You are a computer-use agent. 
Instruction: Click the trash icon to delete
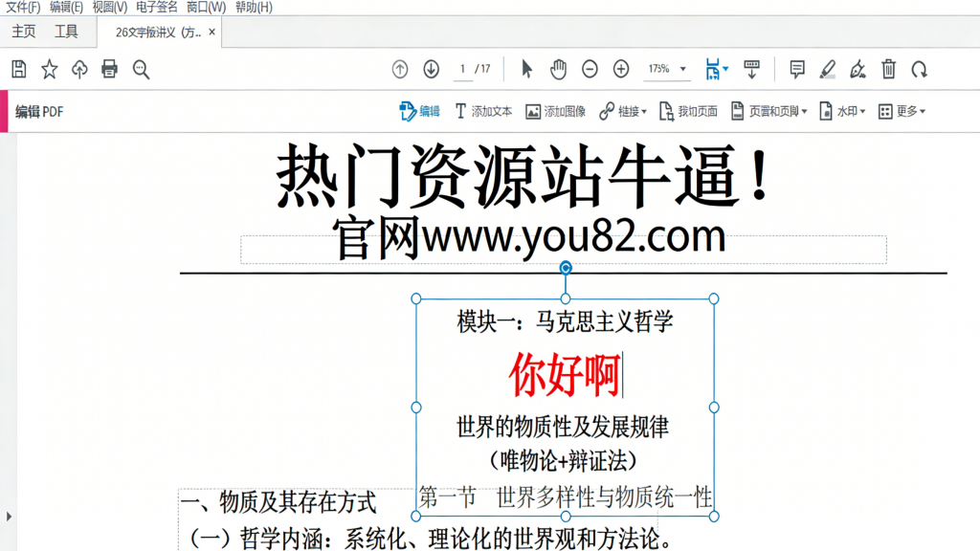click(889, 69)
